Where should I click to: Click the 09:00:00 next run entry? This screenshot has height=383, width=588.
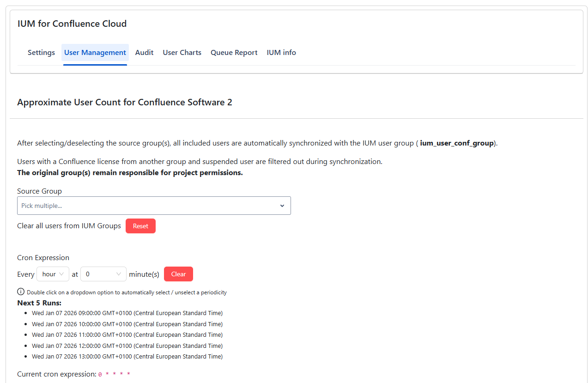pos(127,313)
